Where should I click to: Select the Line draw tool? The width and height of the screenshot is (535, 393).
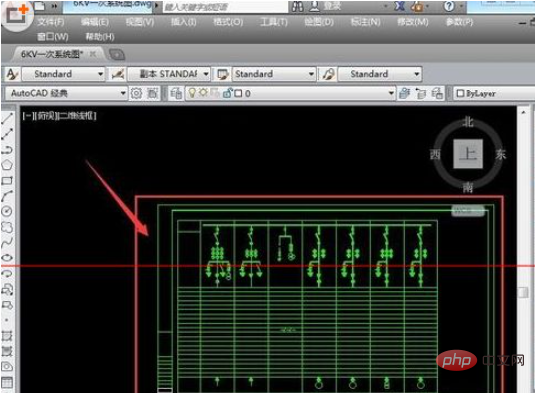tap(7, 118)
